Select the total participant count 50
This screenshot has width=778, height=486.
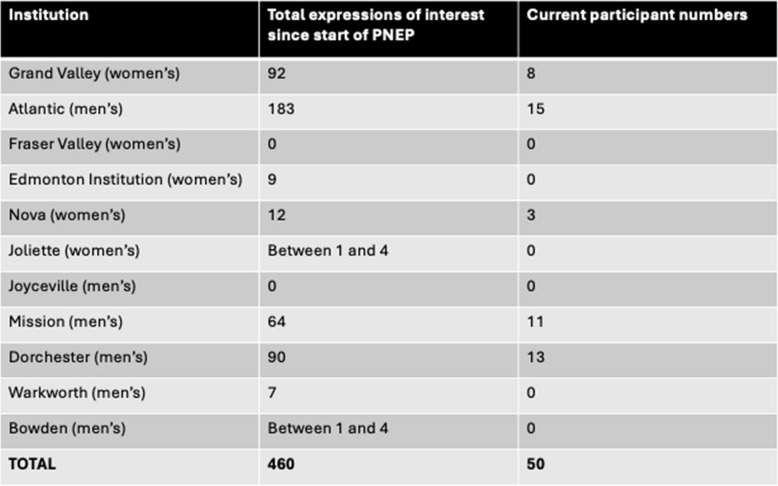click(536, 464)
